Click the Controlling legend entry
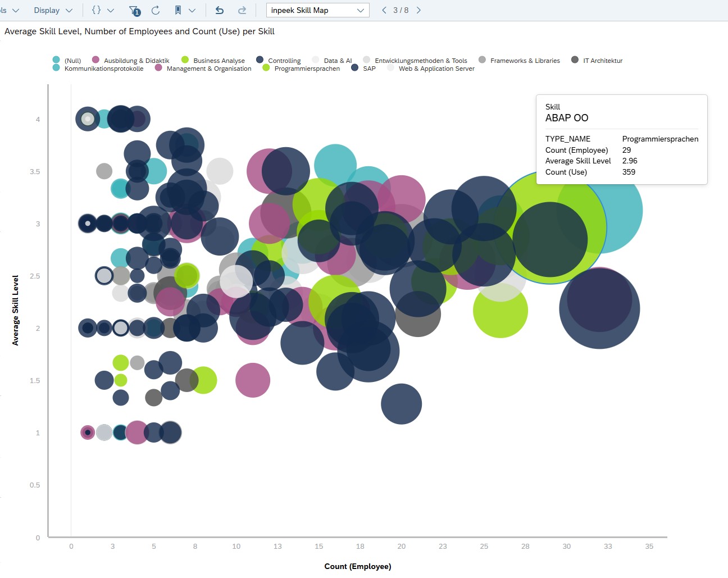This screenshot has width=728, height=578. click(279, 60)
